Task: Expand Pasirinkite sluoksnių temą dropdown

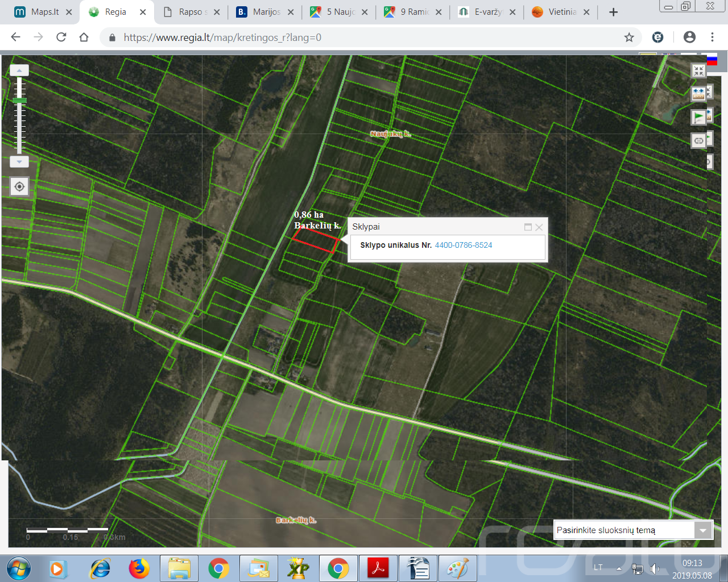Action: 703,530
